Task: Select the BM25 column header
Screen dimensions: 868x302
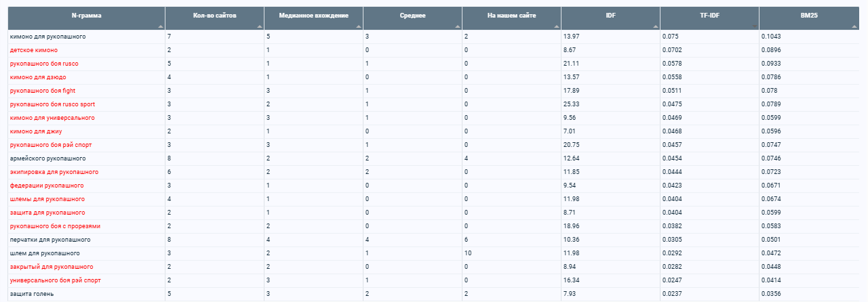Action: pyautogui.click(x=809, y=15)
